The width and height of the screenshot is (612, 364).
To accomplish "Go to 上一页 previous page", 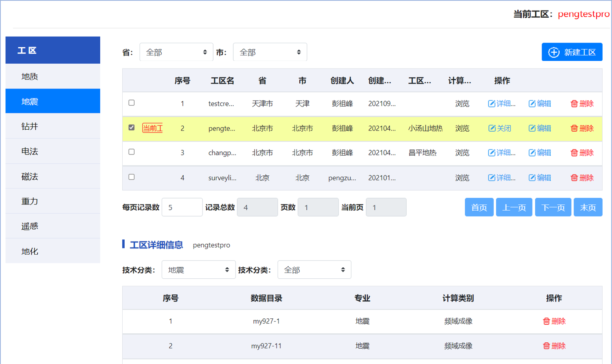I will (514, 207).
